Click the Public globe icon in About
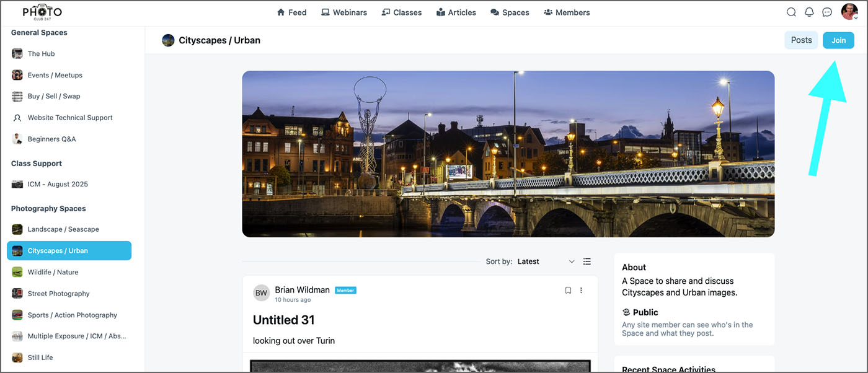Viewport: 868px width, 373px height. pyautogui.click(x=626, y=312)
